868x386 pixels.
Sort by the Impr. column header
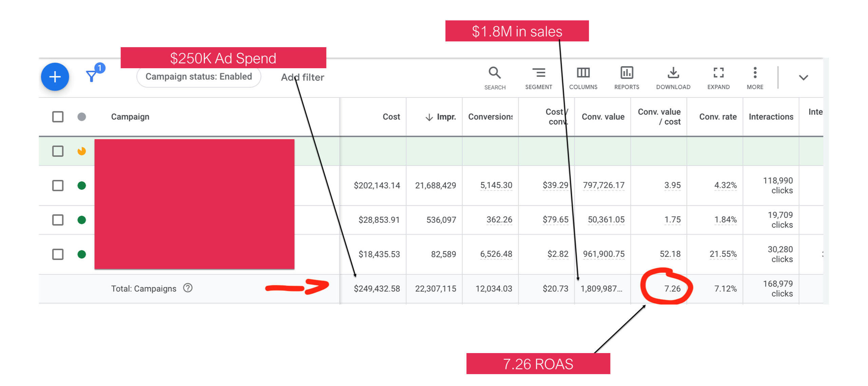(x=445, y=117)
